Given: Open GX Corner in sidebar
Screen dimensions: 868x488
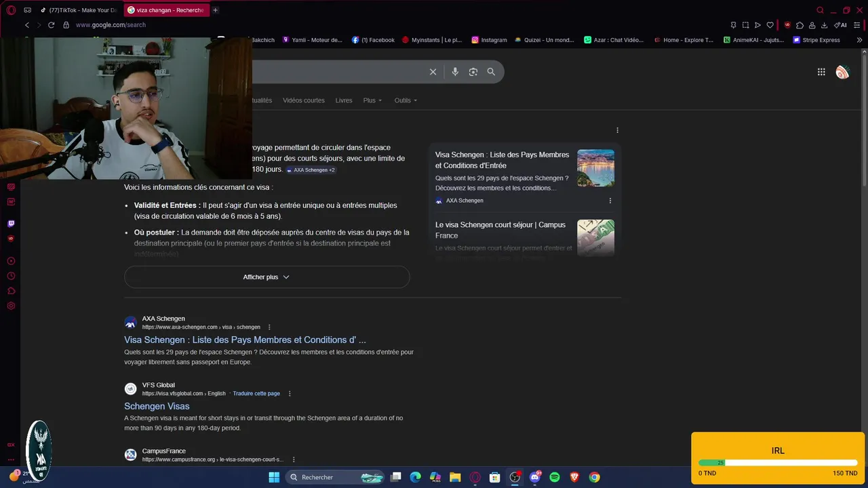Looking at the screenshot, I should click(x=11, y=445).
